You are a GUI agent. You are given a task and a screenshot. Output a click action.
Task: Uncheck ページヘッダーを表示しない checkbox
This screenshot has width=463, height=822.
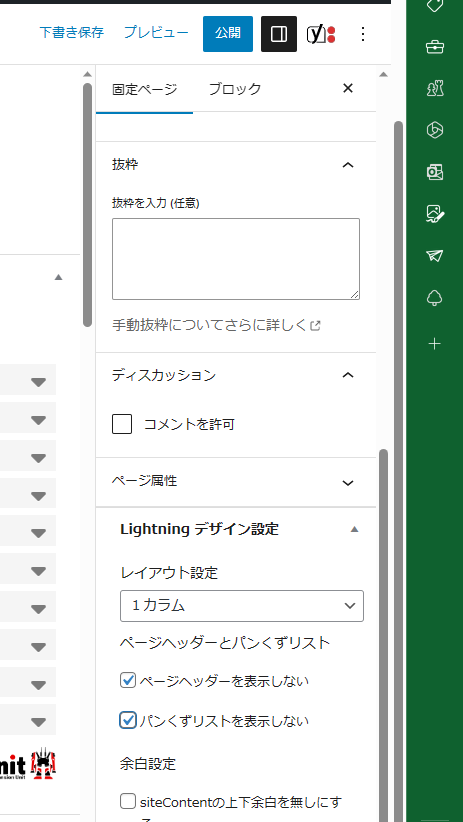(128, 681)
